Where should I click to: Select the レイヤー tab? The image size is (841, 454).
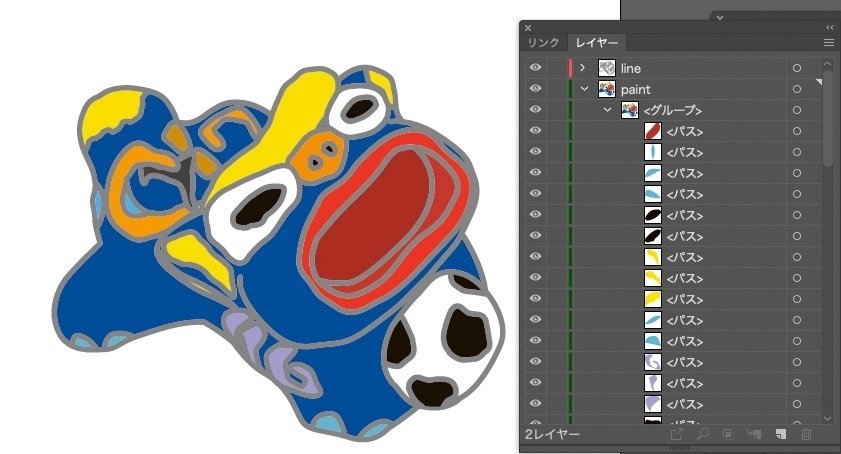[596, 42]
